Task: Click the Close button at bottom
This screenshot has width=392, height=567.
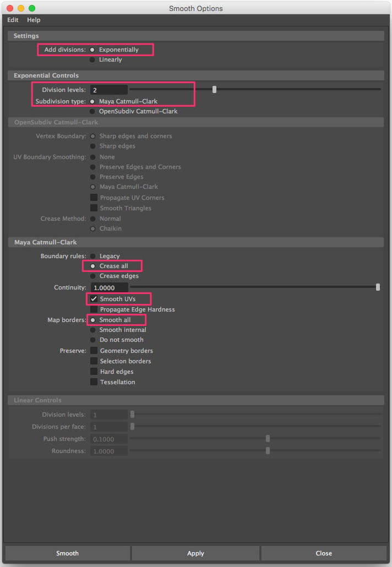Action: point(324,553)
